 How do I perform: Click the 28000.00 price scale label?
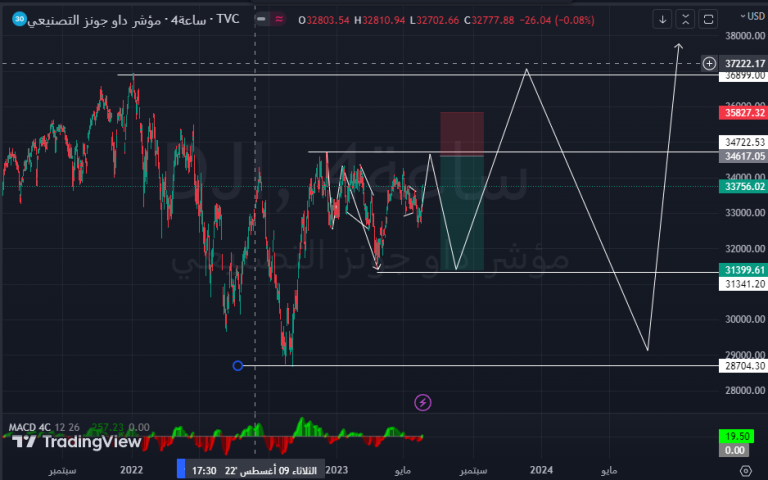[744, 390]
